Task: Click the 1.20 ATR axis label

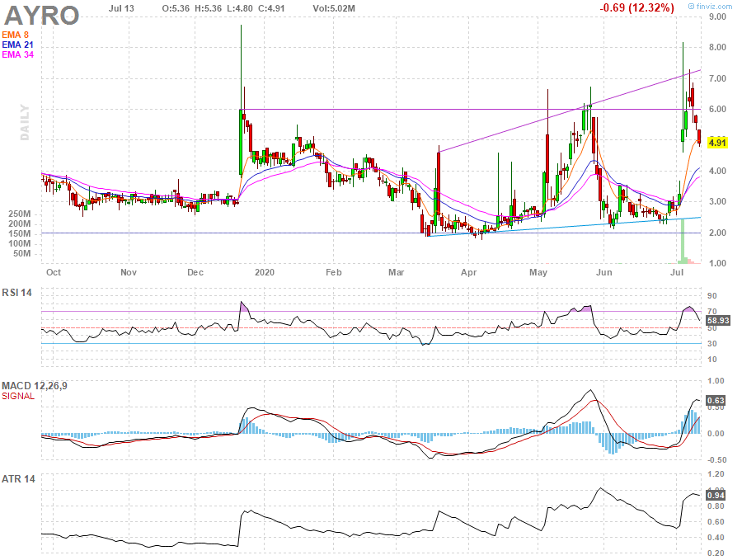Action: click(x=716, y=474)
